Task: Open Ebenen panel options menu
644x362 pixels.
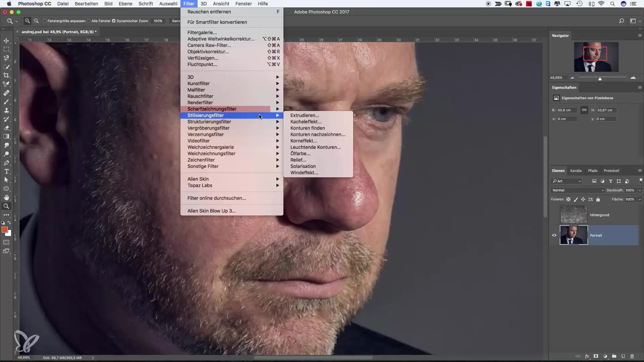Action: point(640,171)
